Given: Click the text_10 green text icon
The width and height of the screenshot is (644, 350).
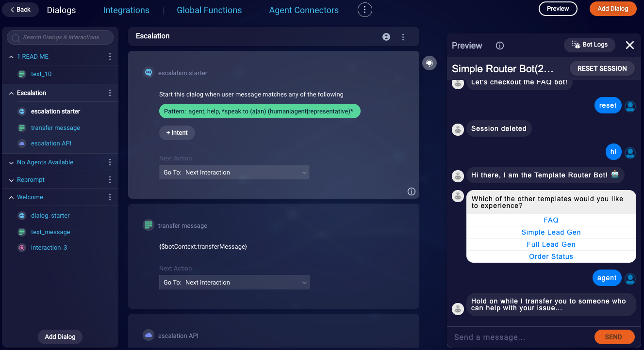Looking at the screenshot, I should [21, 74].
